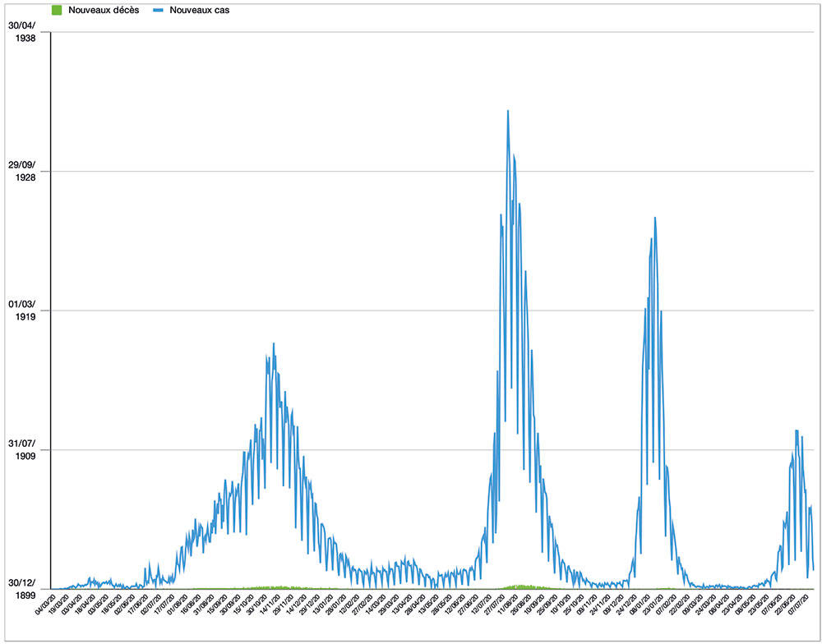The width and height of the screenshot is (822, 644).
Task: Click the vertical y-axis line
Action: 51,312
